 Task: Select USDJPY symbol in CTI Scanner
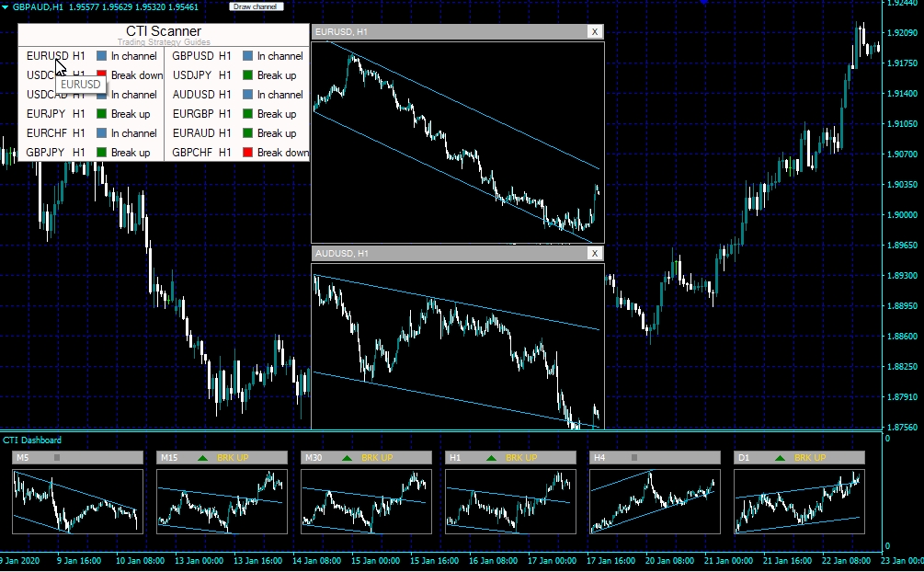192,75
